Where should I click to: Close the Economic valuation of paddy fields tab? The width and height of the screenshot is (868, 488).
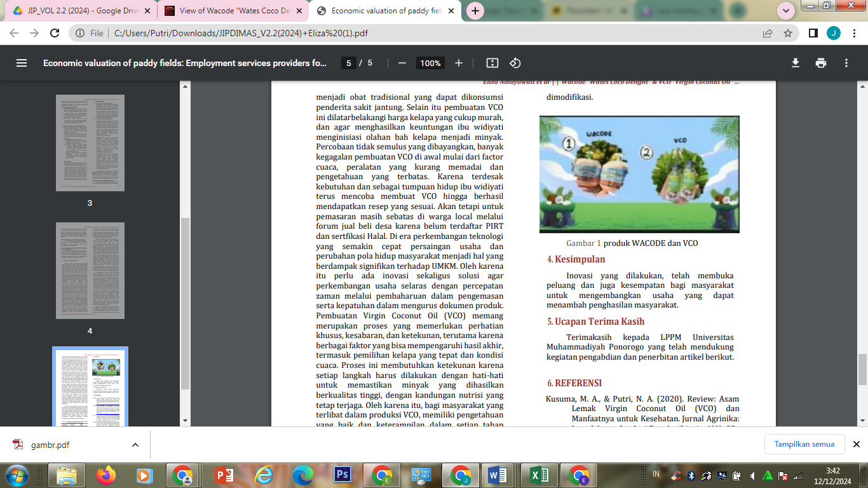(x=451, y=11)
